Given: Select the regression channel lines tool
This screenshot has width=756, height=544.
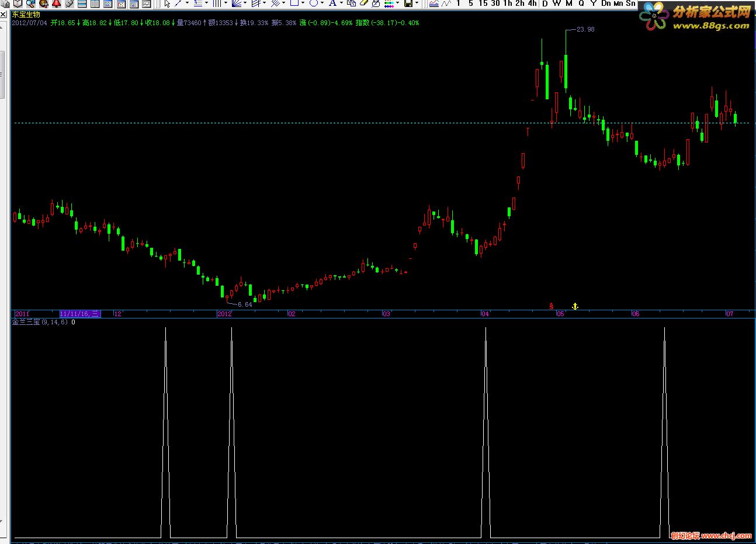Looking at the screenshot, I should 255,3.
